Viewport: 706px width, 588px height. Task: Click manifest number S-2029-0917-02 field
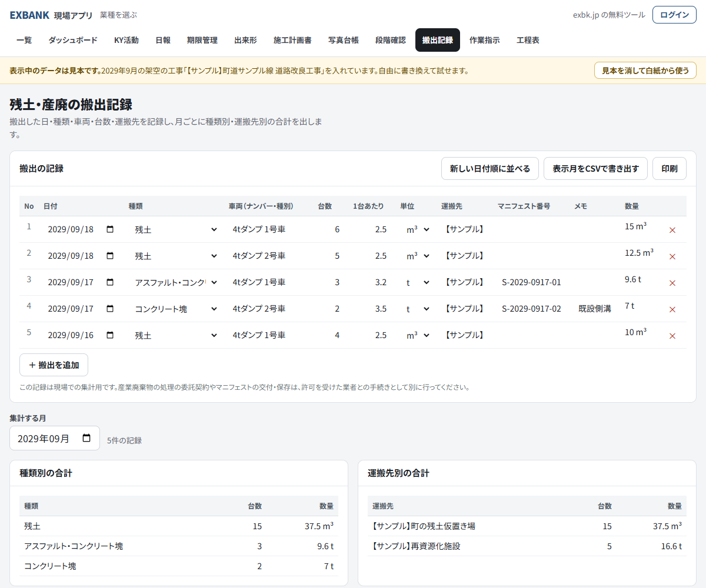[531, 309]
